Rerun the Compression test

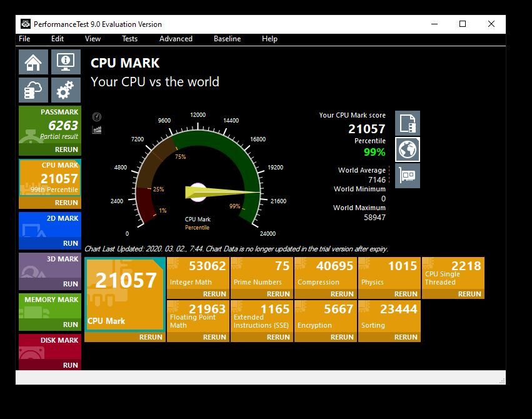[326, 294]
